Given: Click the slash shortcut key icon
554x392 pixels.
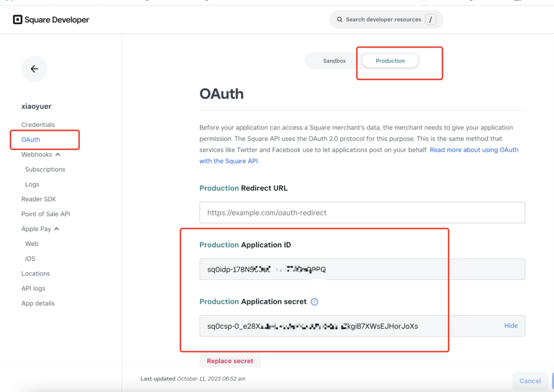Looking at the screenshot, I should point(430,19).
